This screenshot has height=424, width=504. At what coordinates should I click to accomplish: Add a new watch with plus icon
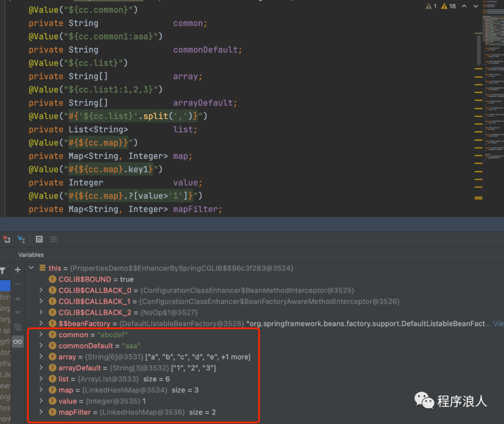(x=18, y=269)
